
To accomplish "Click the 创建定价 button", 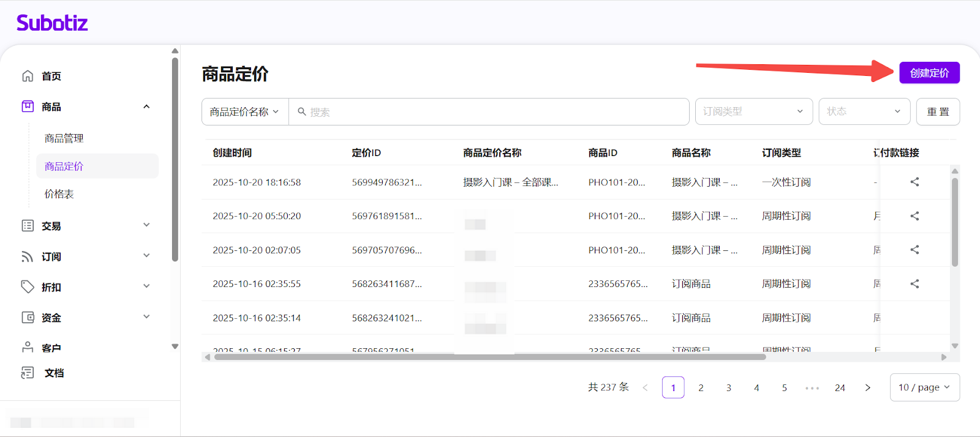I will (929, 73).
